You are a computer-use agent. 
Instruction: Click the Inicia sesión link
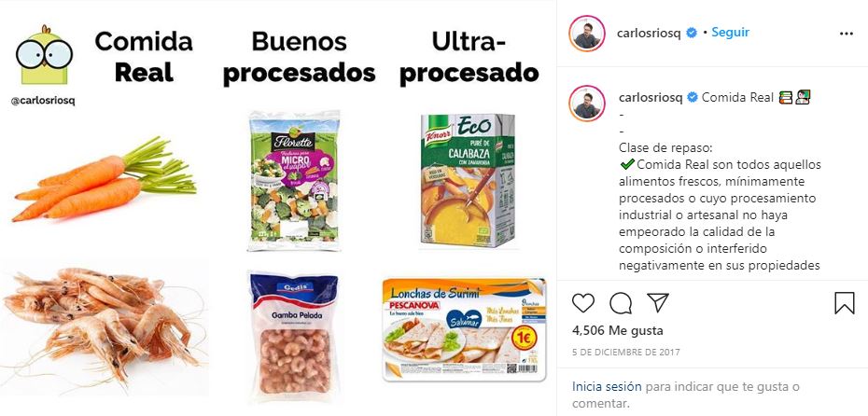tap(607, 387)
